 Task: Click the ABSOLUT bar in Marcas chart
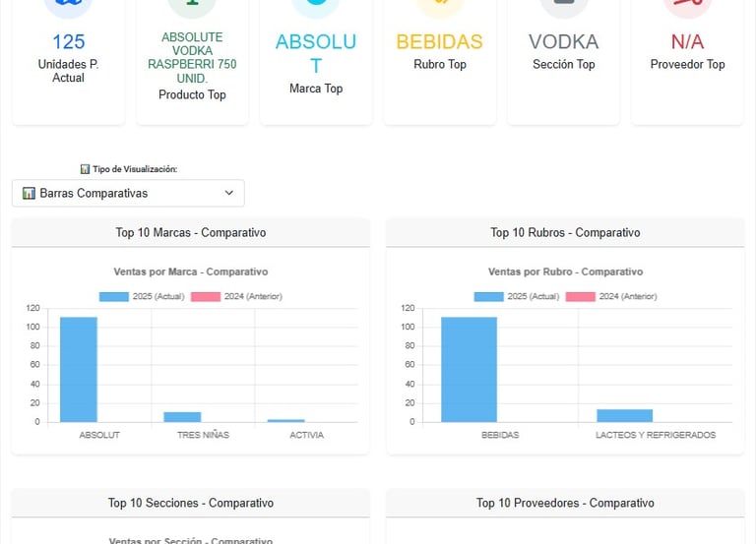(x=79, y=369)
